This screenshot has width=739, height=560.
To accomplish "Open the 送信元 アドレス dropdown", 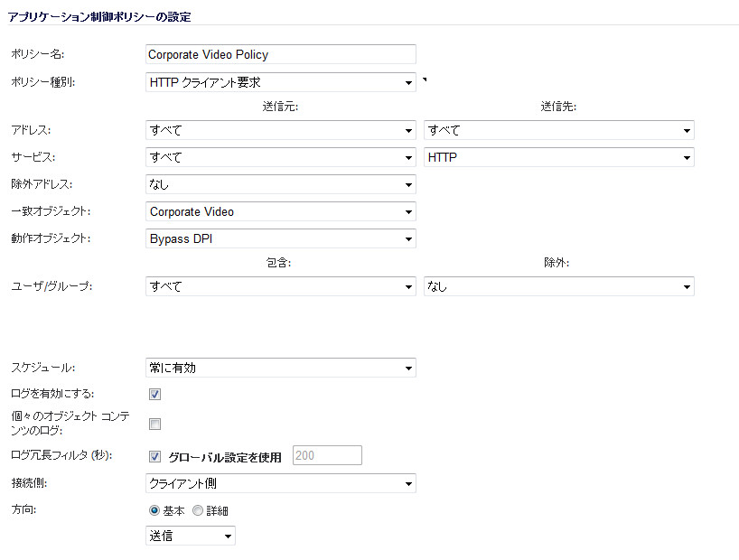I will pyautogui.click(x=280, y=130).
